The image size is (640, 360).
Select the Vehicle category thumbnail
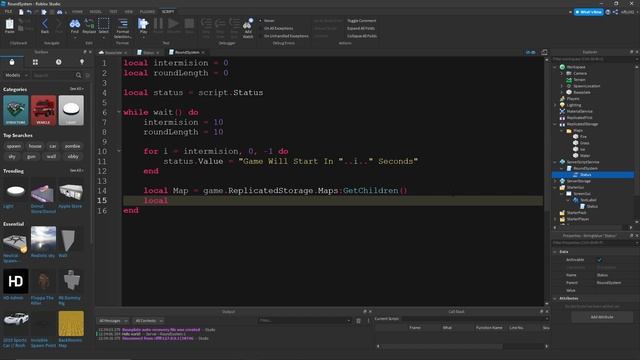(x=43, y=110)
